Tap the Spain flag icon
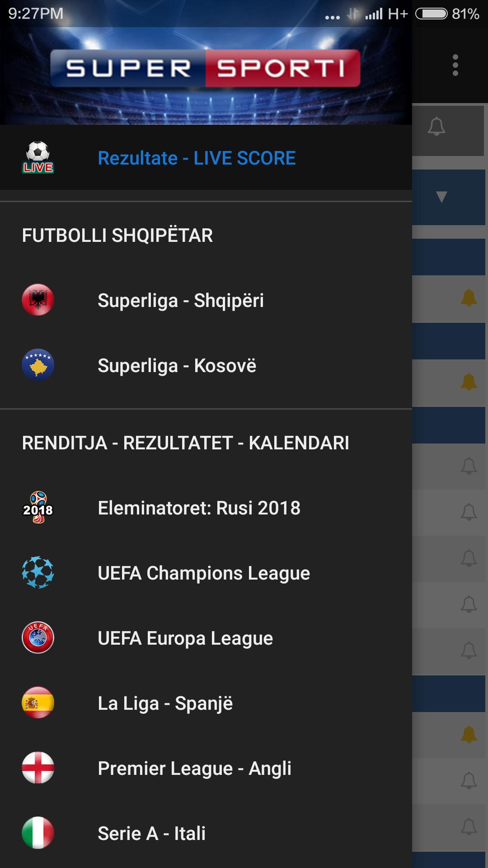The image size is (488, 868). 38,703
